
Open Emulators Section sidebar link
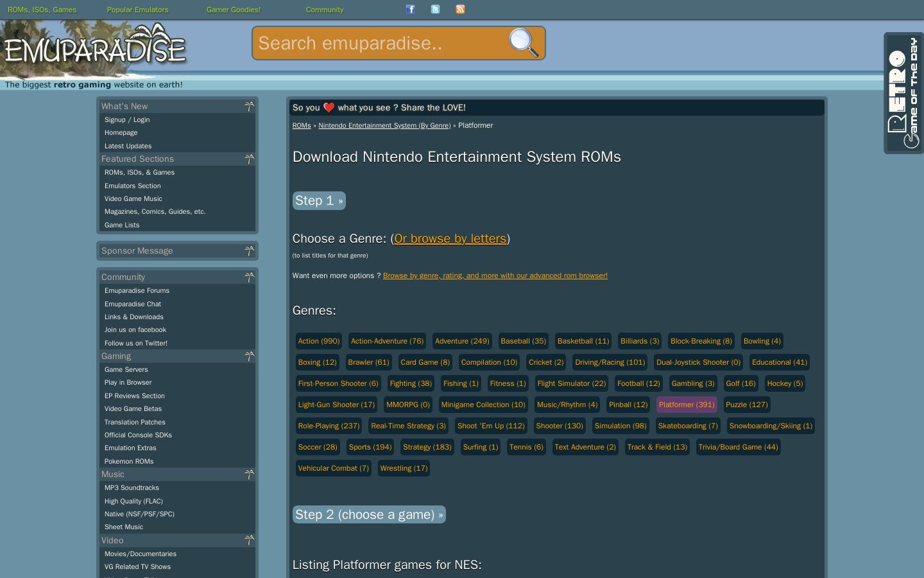tap(133, 186)
